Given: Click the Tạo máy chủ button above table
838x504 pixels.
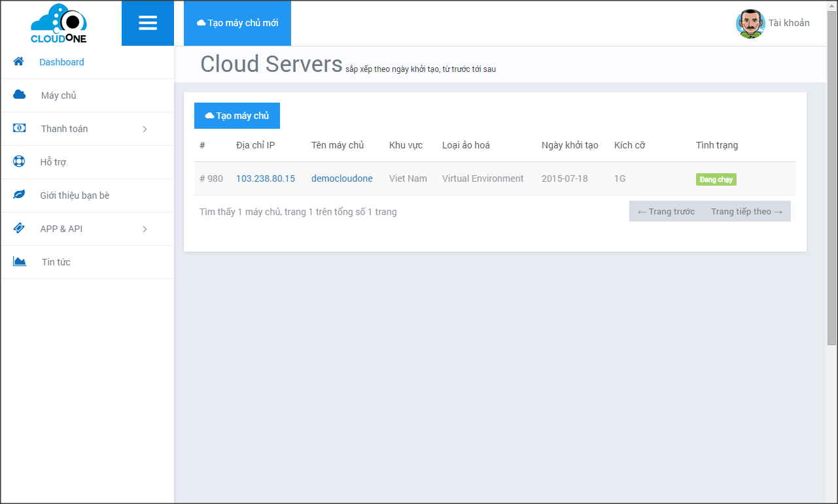Looking at the screenshot, I should 237,116.
